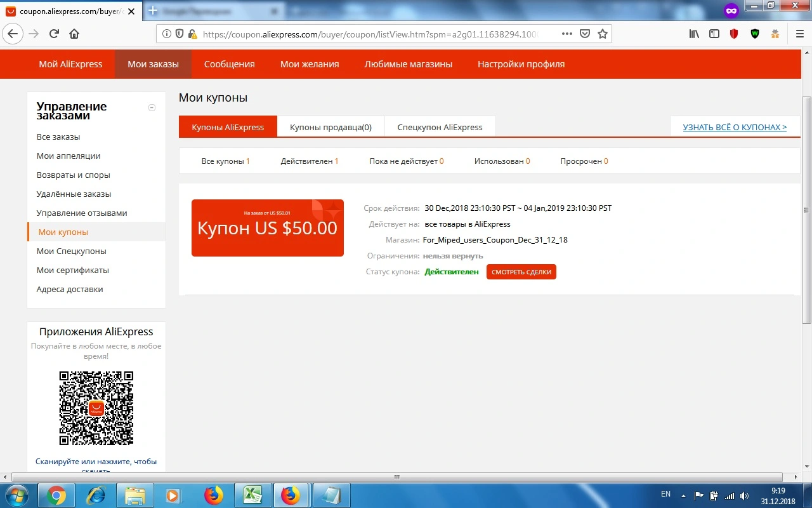Click the red Купон US $50.00 card

click(x=268, y=228)
